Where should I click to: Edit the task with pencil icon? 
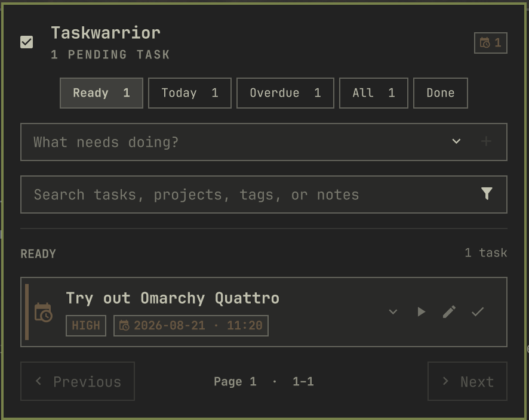pyautogui.click(x=450, y=312)
